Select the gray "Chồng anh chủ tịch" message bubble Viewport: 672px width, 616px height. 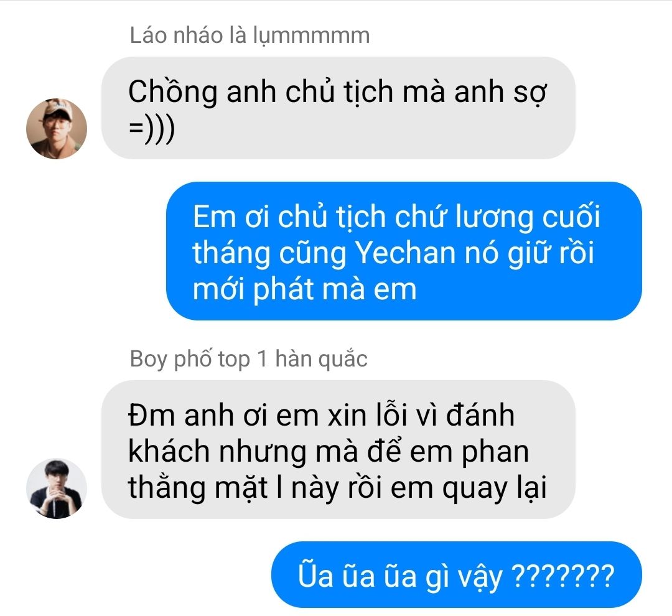point(338,108)
